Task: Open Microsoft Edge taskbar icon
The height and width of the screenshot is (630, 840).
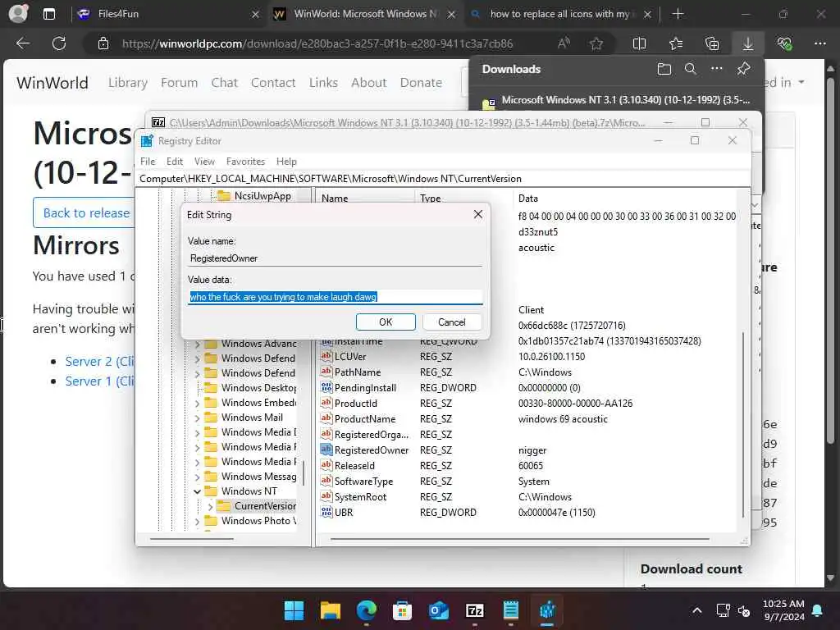Action: [x=367, y=610]
